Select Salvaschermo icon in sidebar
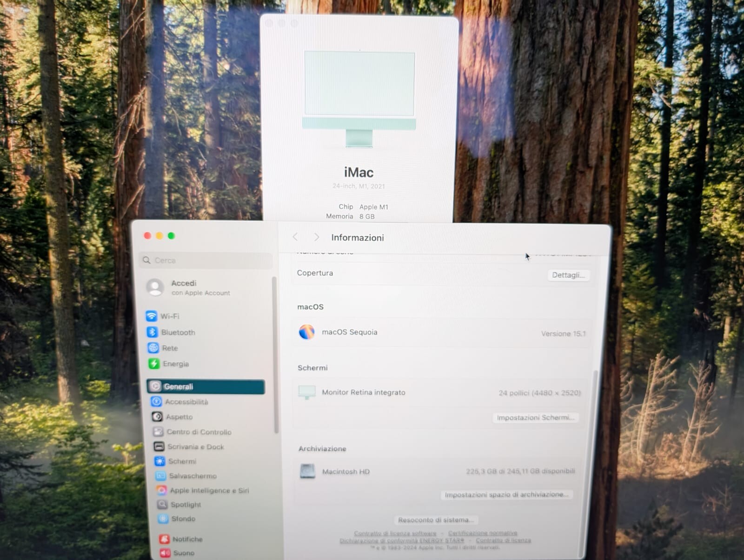Screen dimensions: 744x560 pyautogui.click(x=161, y=476)
